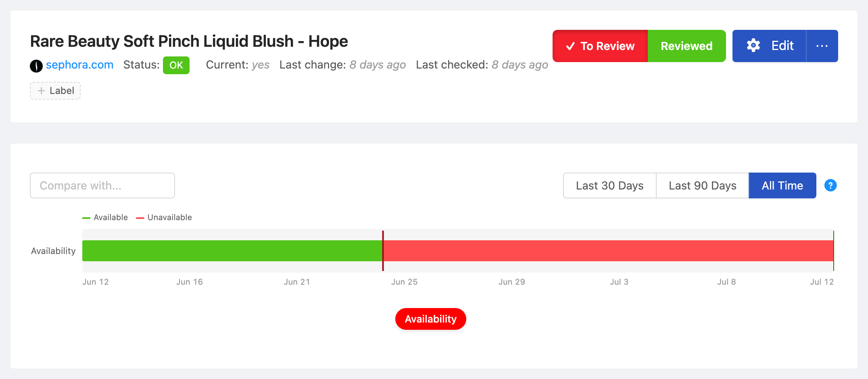Select the Last 90 Days range
Screen dimensions: 868x379
pos(703,185)
